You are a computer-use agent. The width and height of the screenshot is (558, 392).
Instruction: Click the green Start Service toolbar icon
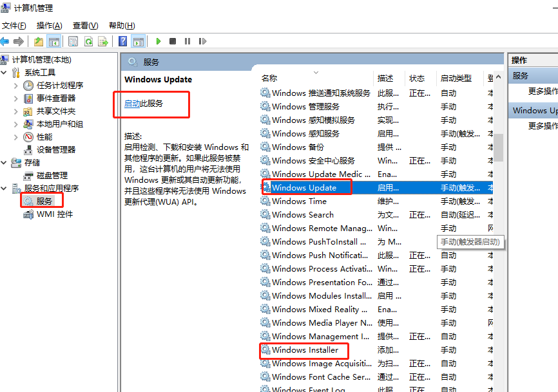click(x=159, y=41)
